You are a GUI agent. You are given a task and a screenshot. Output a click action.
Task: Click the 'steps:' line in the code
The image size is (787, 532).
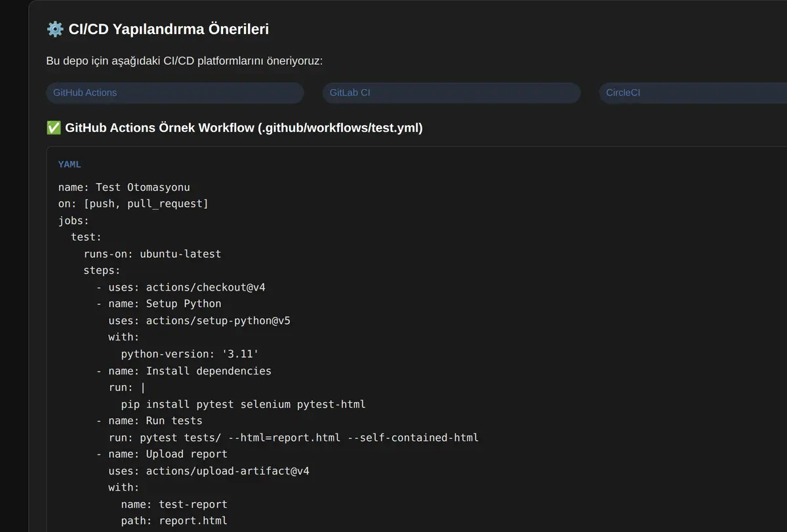(x=102, y=270)
